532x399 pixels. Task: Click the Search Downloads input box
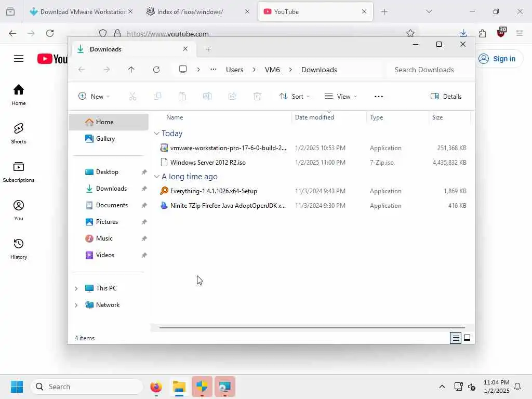(x=429, y=70)
